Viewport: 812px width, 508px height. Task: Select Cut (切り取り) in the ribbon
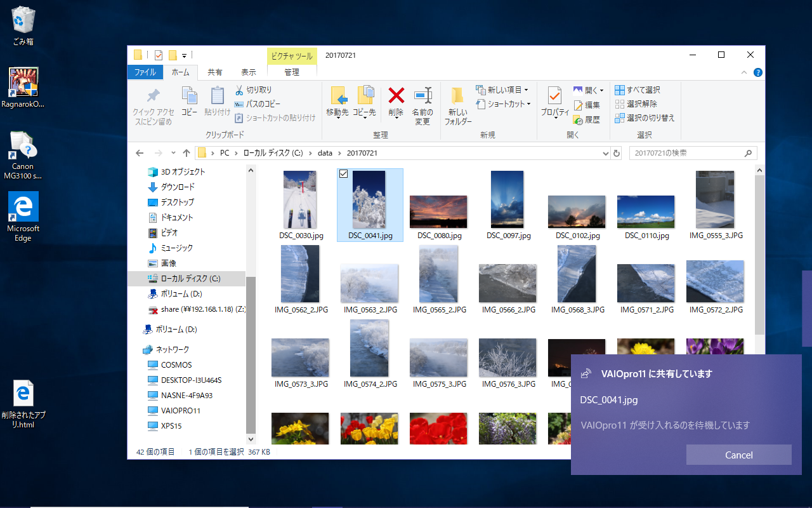tap(254, 90)
